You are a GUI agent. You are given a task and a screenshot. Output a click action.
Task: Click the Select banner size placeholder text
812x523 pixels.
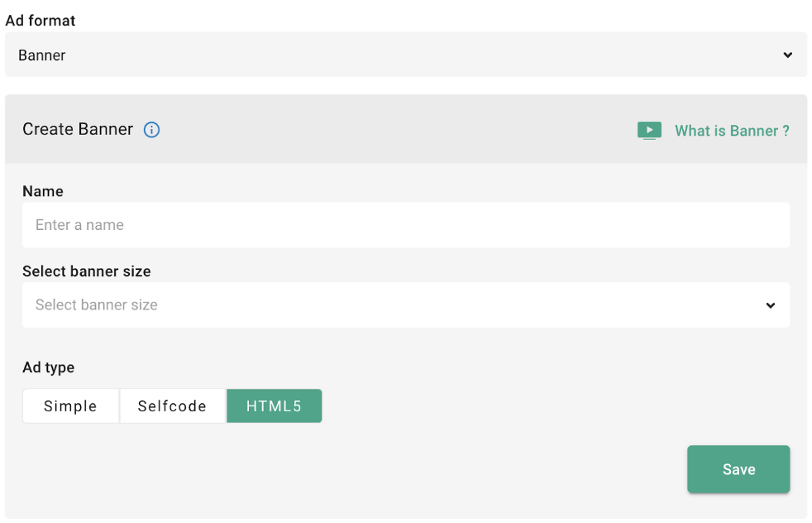point(97,305)
